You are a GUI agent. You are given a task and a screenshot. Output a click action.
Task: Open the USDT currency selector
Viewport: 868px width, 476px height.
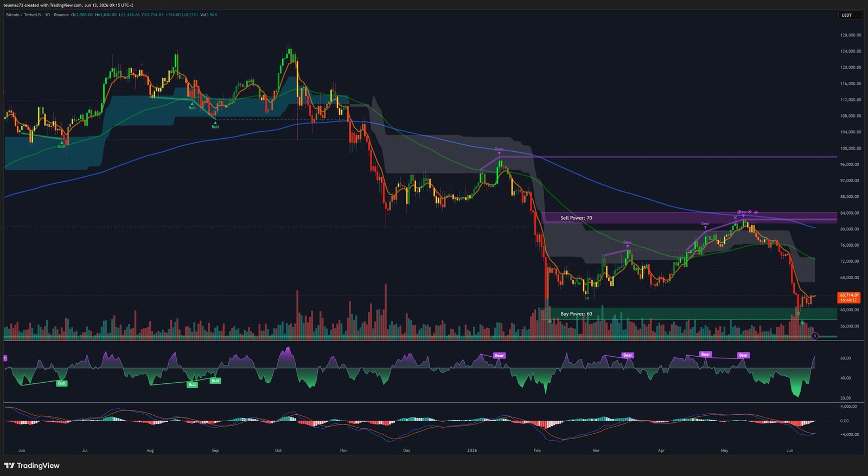click(850, 15)
